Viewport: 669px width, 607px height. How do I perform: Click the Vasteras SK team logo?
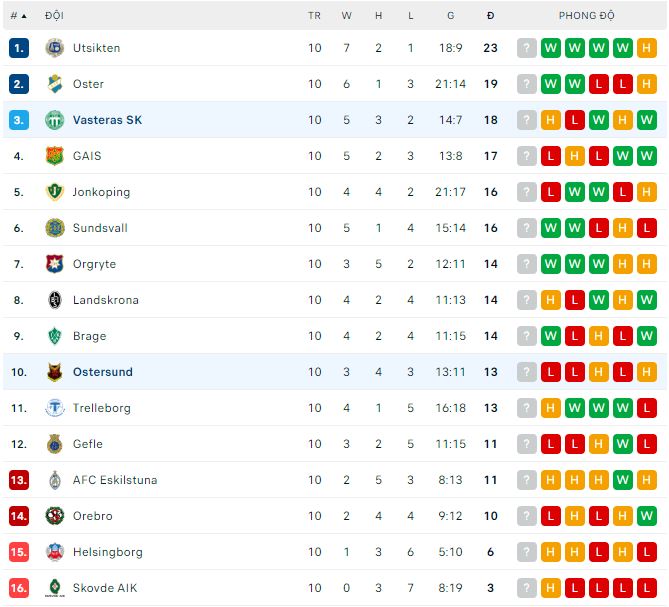tap(54, 120)
